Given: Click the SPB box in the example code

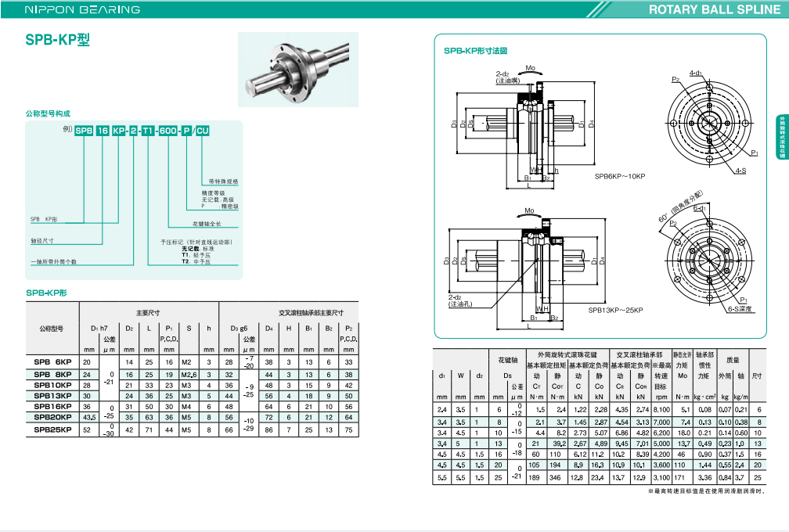Looking at the screenshot, I should coord(84,131).
